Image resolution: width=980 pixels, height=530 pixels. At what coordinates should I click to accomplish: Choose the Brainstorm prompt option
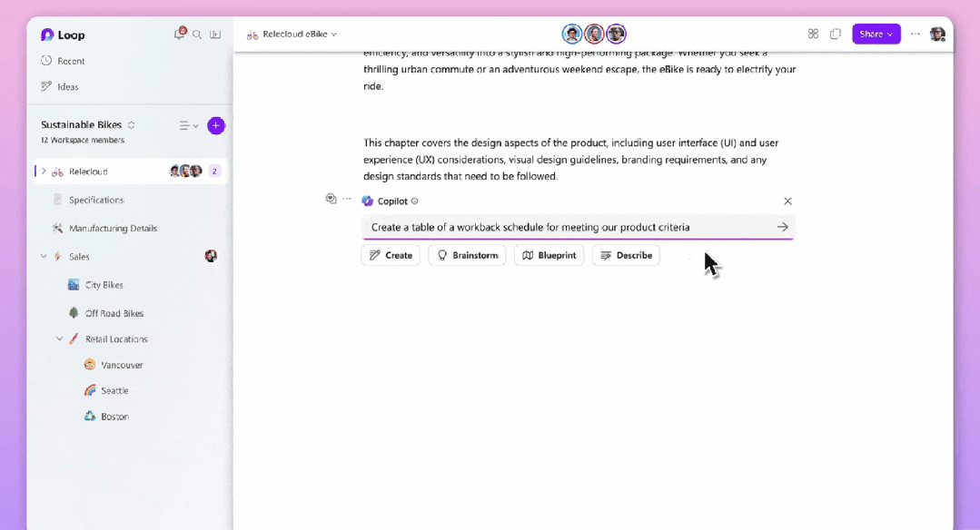pyautogui.click(x=467, y=255)
